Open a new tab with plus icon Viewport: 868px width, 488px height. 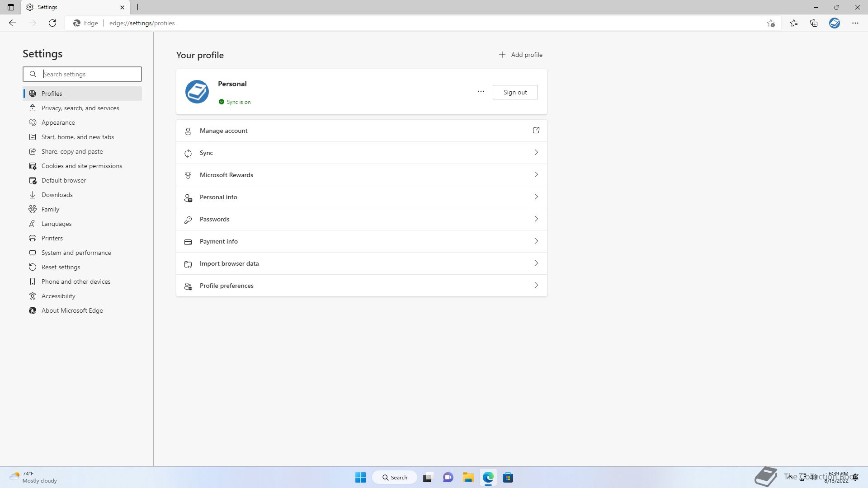138,7
